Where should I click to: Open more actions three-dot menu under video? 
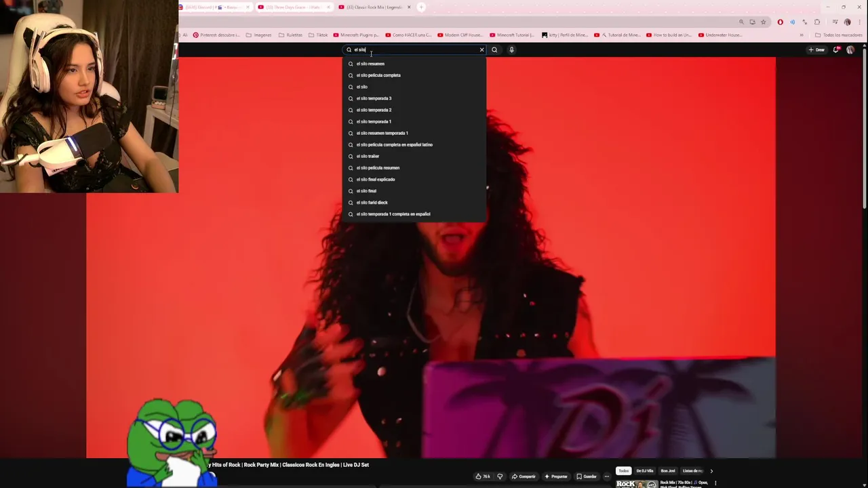(606, 476)
